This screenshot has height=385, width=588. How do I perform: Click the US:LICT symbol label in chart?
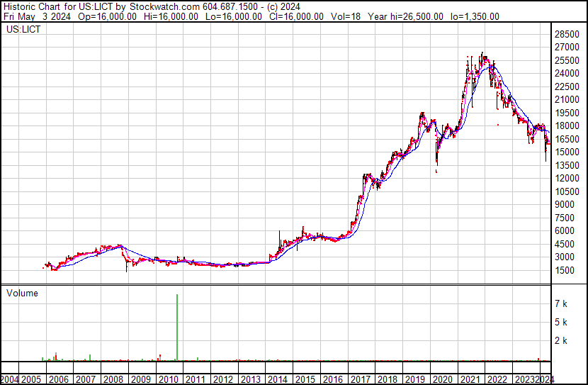(23, 29)
